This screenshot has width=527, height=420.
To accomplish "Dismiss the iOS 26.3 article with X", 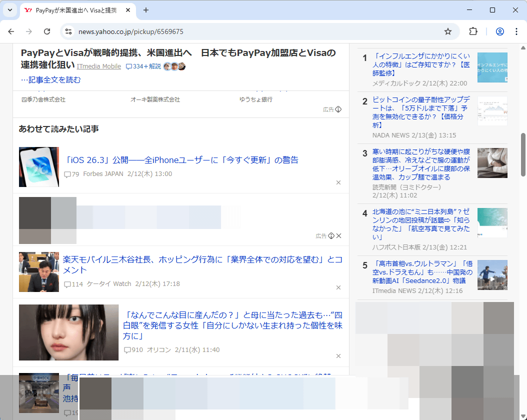I will point(338,182).
